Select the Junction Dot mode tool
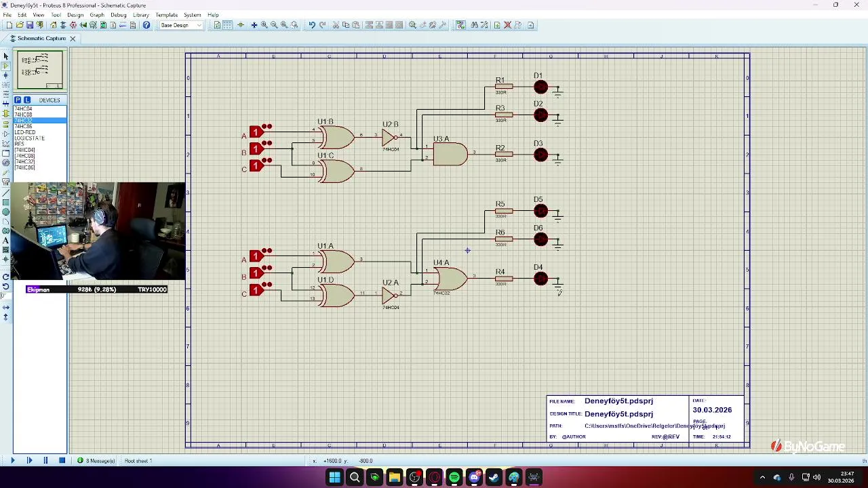Viewport: 868px width, 488px height. pos(5,75)
